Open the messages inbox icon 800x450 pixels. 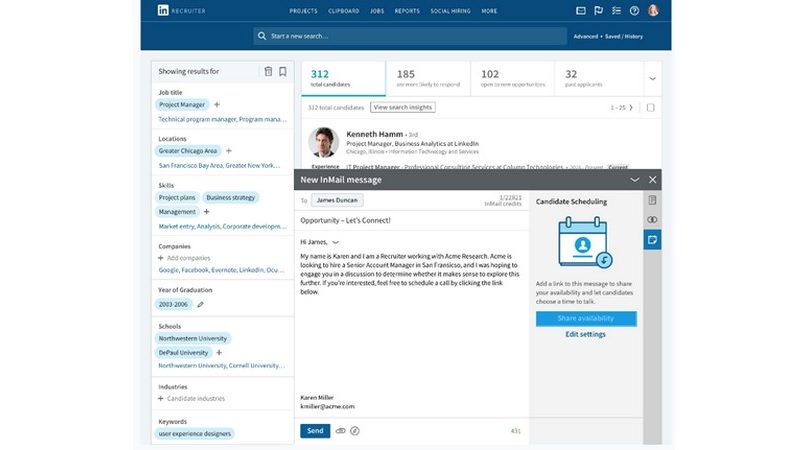tap(581, 10)
